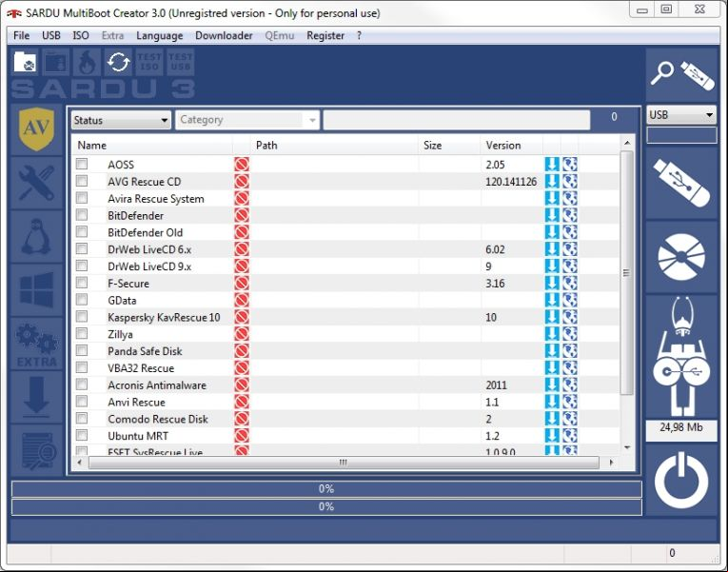Click the upper 0% progress bar

tap(326, 489)
